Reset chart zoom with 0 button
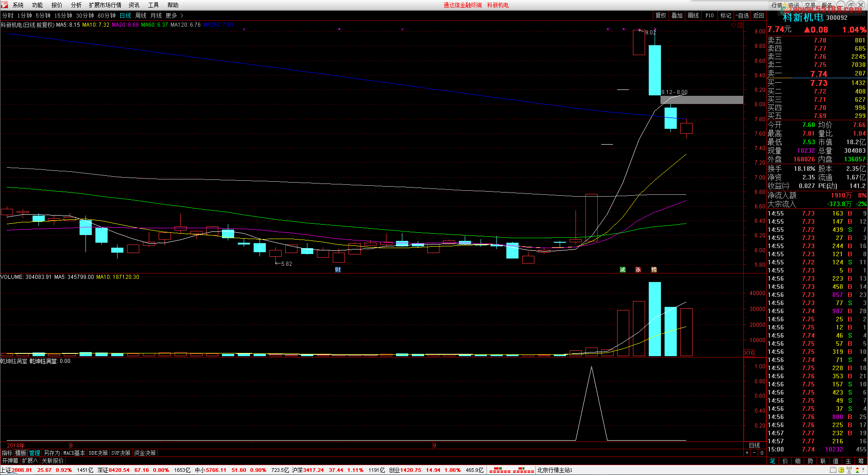868x475 pixels. tap(762, 453)
